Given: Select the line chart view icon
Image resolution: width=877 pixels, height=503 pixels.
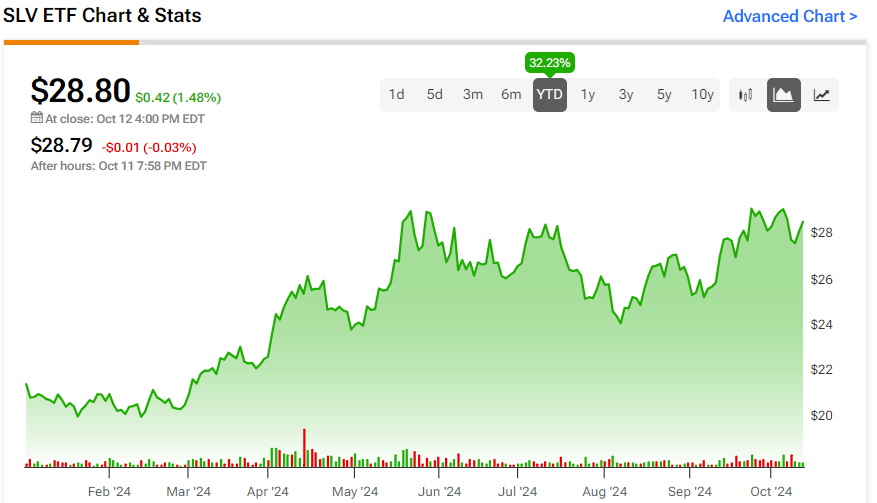Looking at the screenshot, I should point(821,95).
